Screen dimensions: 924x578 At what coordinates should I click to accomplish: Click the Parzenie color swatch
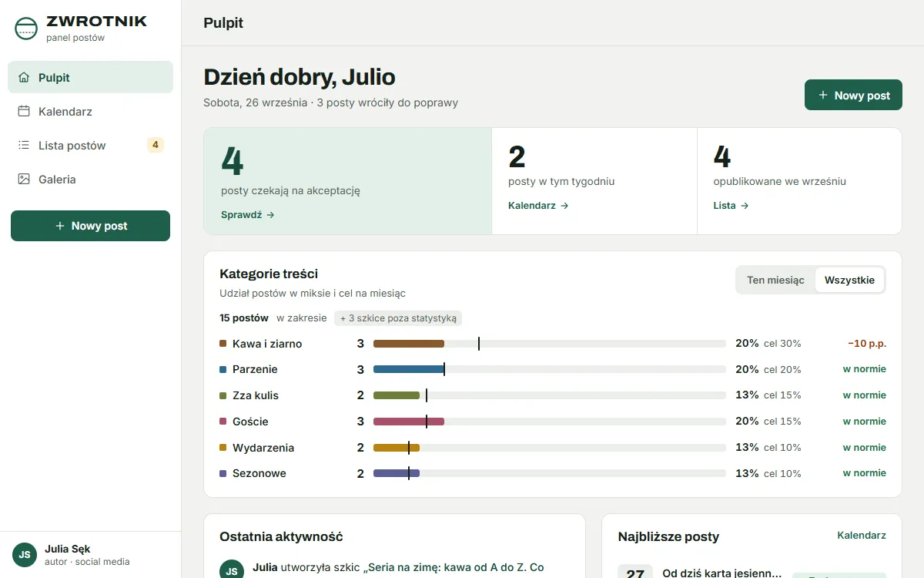point(223,369)
